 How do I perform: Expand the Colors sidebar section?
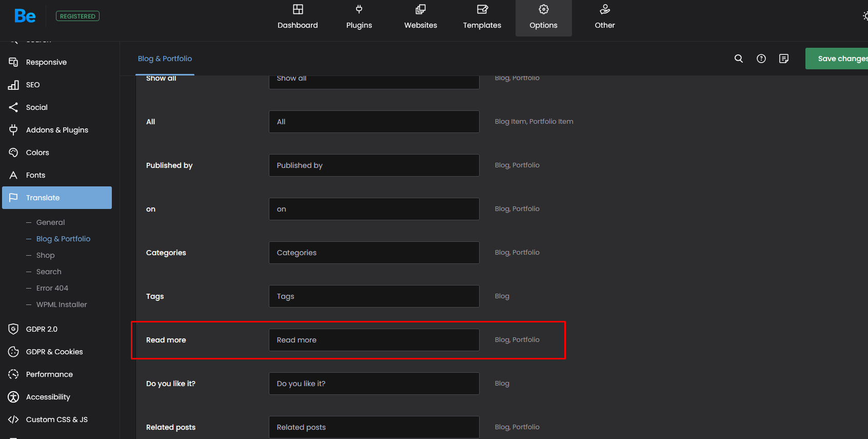tap(37, 152)
